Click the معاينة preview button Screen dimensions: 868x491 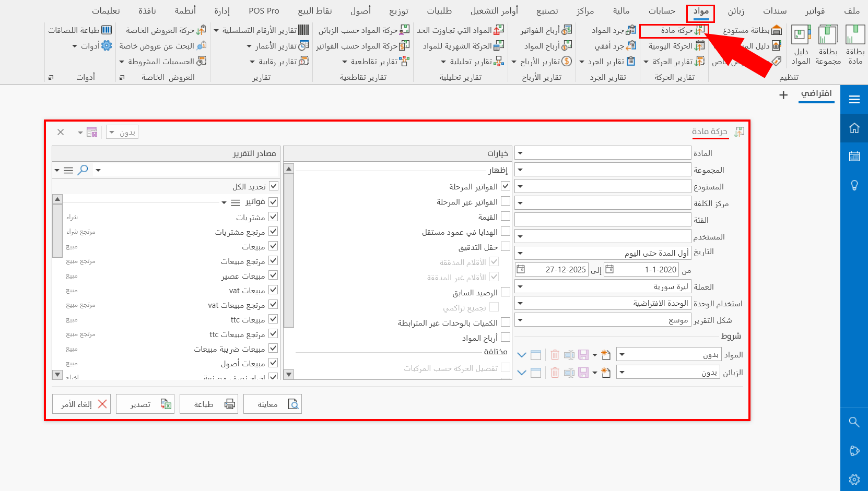(273, 403)
